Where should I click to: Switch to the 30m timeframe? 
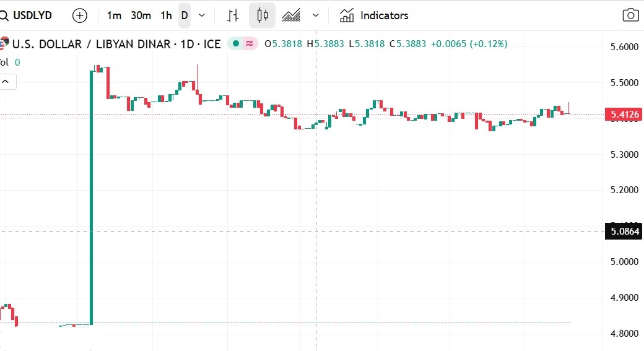141,15
